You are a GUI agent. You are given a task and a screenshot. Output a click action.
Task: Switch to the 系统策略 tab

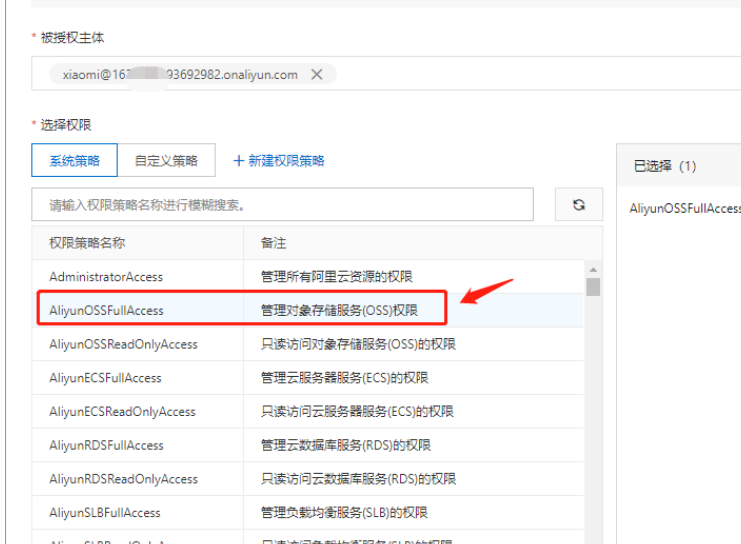point(74,160)
